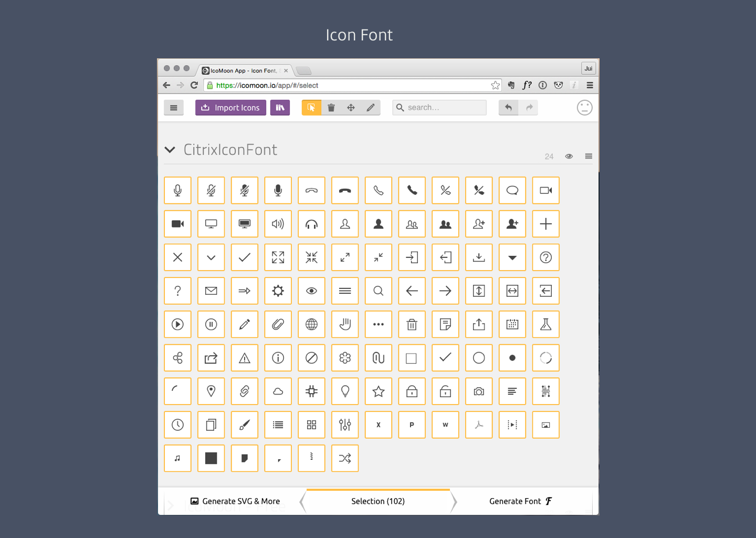The image size is (756, 538).
Task: Open the Generate Font tab
Action: pyautogui.click(x=521, y=501)
